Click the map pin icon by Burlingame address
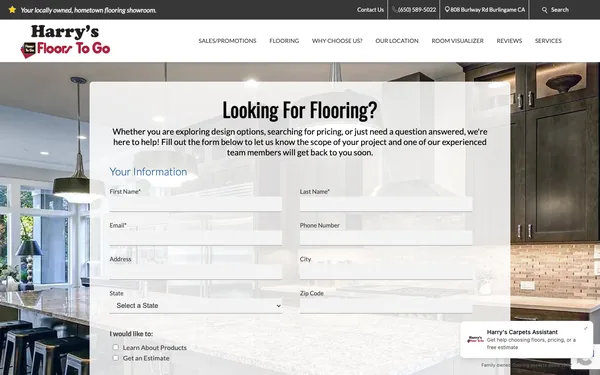Screen dimensions: 600x375 (x=447, y=10)
